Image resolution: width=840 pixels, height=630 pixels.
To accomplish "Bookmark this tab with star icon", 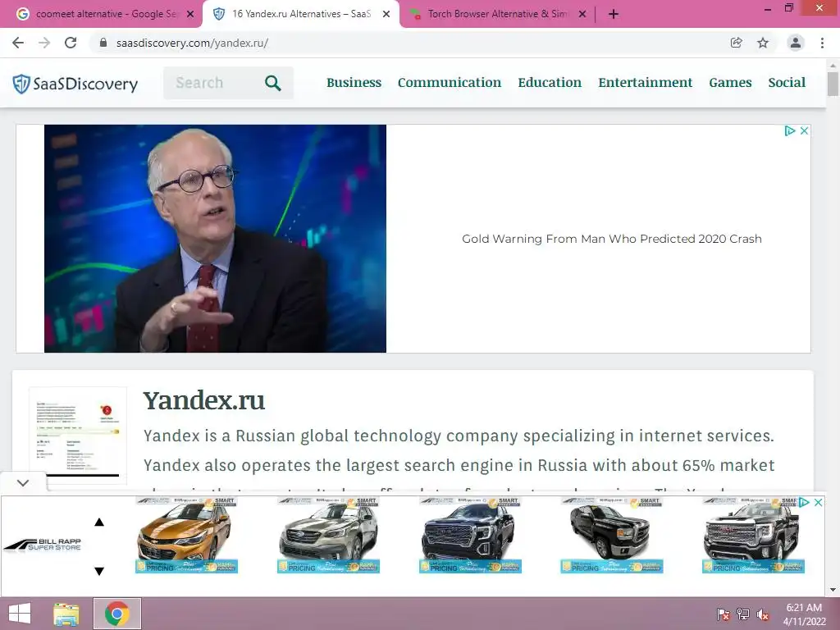I will point(763,43).
